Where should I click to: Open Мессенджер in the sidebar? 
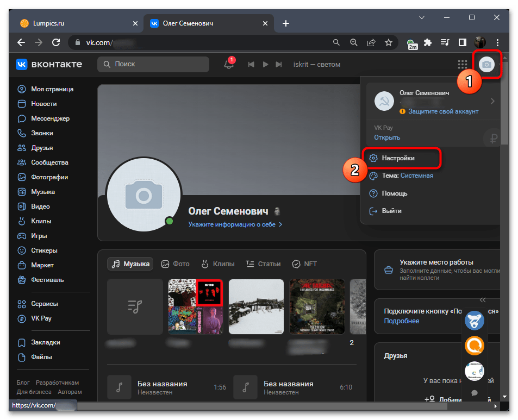[43, 118]
